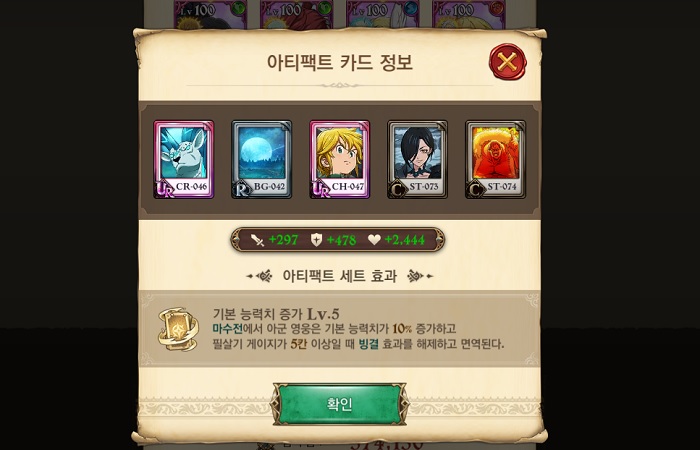Select the CR-046 UR artifact card
This screenshot has height=450, width=700.
(183, 159)
